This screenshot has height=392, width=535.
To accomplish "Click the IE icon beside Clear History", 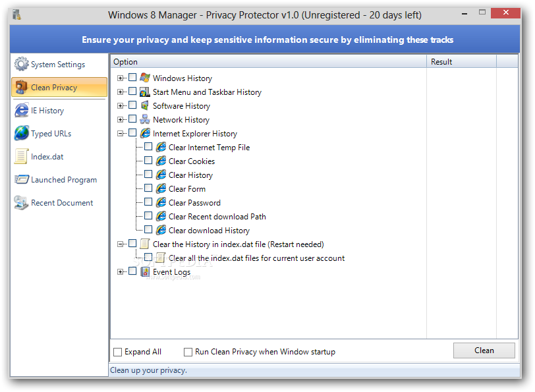I will [161, 175].
